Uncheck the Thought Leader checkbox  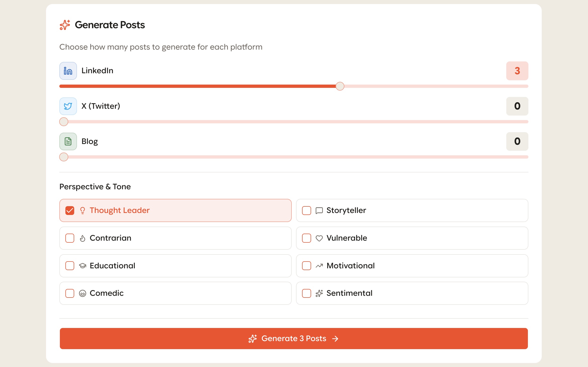pos(70,210)
